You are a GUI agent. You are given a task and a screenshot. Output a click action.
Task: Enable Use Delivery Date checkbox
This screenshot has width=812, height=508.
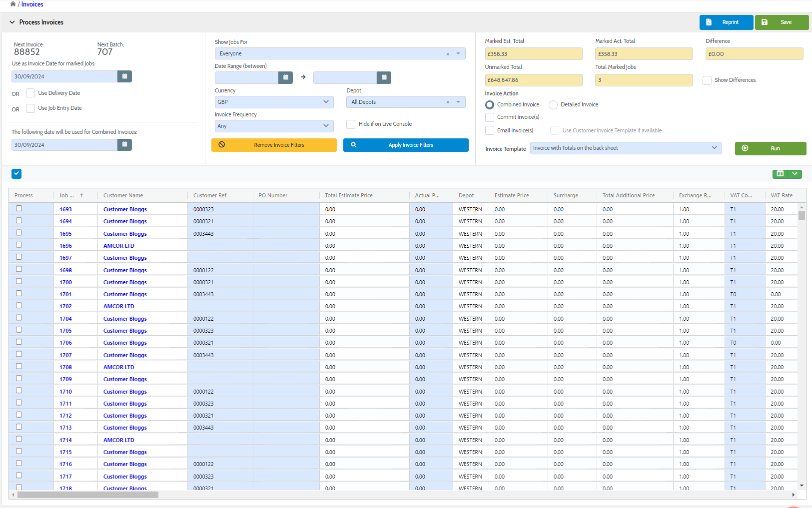[x=30, y=93]
